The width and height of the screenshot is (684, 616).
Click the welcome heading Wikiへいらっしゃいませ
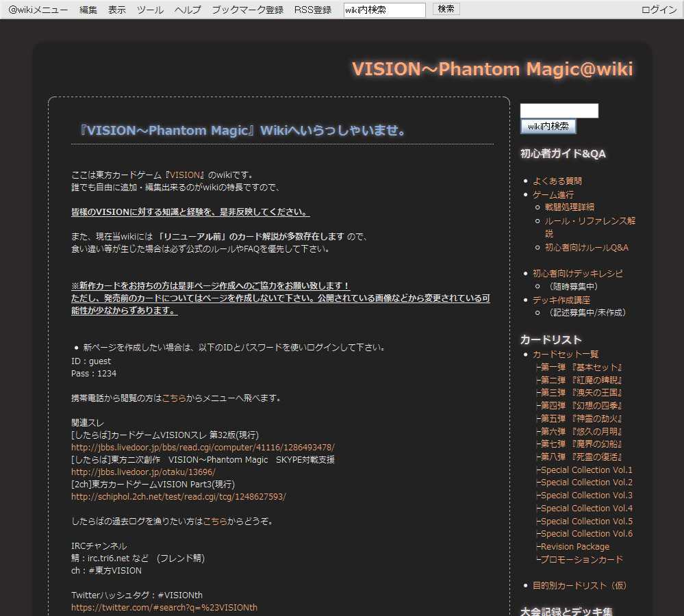(243, 130)
